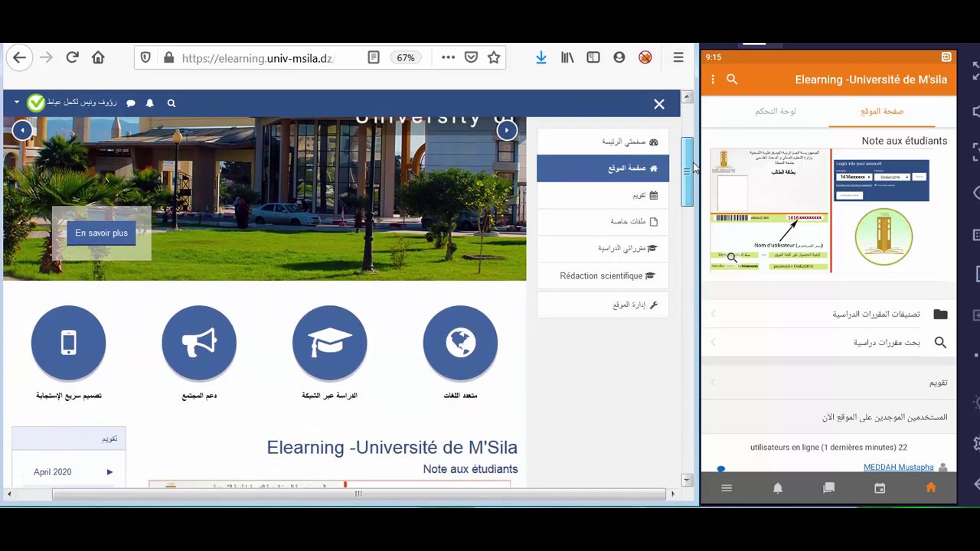Click the graduation cap circle icon
The width and height of the screenshot is (980, 551).
click(x=330, y=343)
